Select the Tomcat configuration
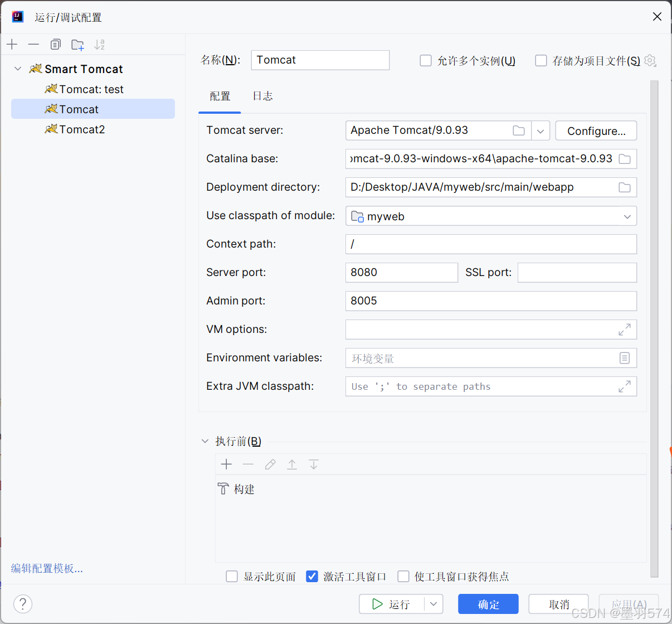This screenshot has height=624, width=672. [93, 109]
